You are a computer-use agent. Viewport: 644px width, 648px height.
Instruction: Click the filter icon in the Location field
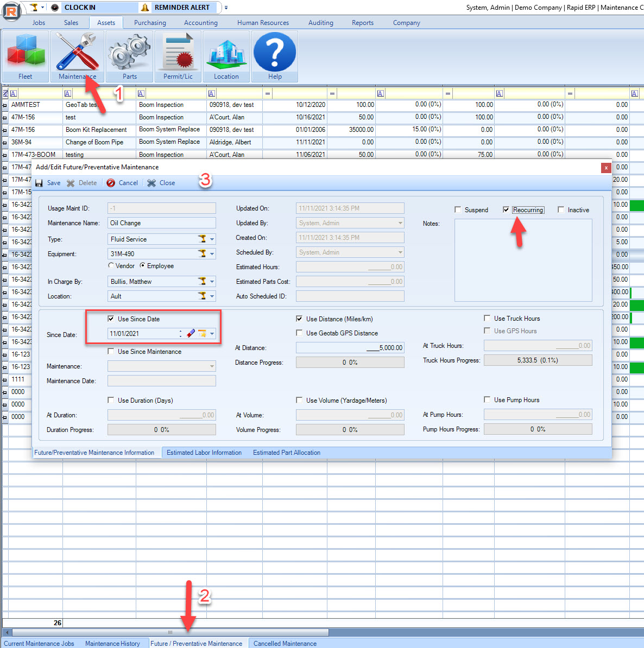202,296
